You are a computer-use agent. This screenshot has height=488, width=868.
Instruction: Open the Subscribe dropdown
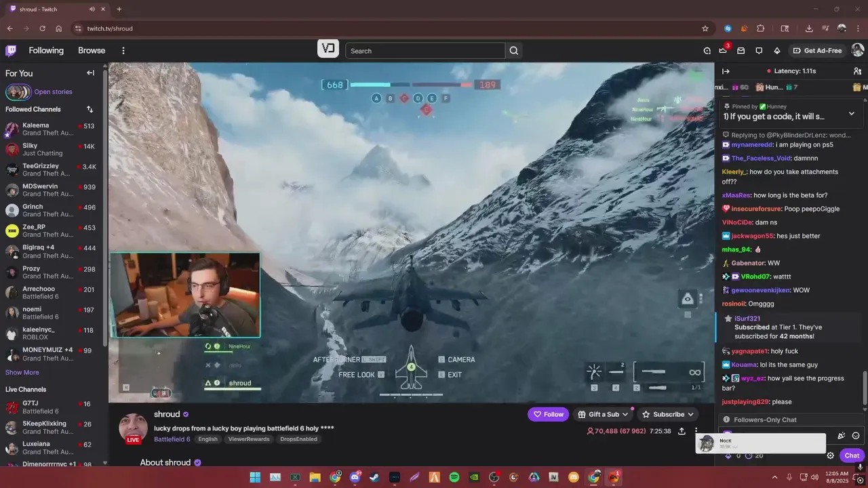pos(669,414)
